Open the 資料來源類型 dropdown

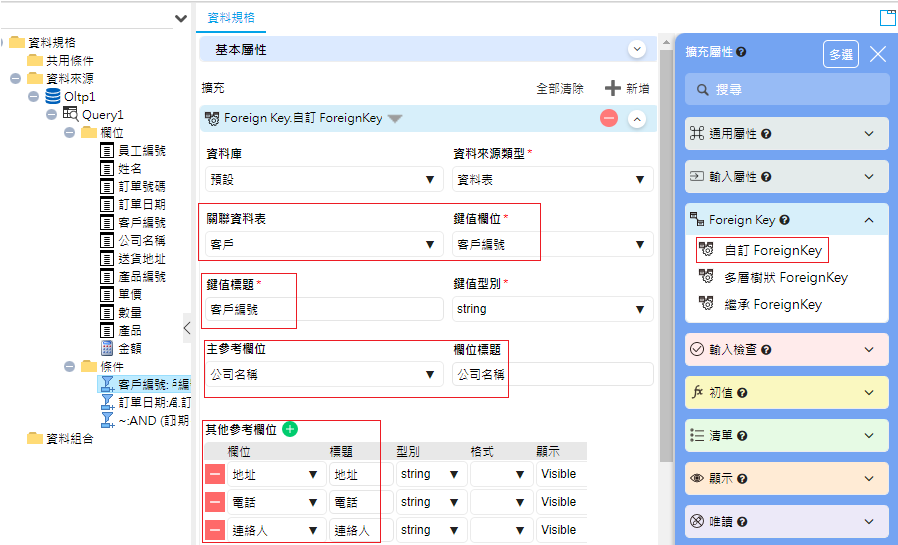click(x=553, y=179)
